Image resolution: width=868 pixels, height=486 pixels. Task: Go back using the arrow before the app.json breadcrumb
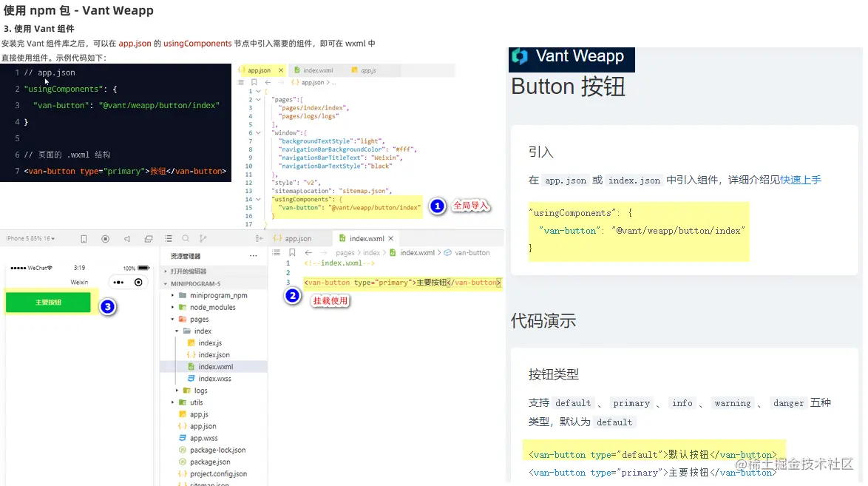click(x=268, y=82)
